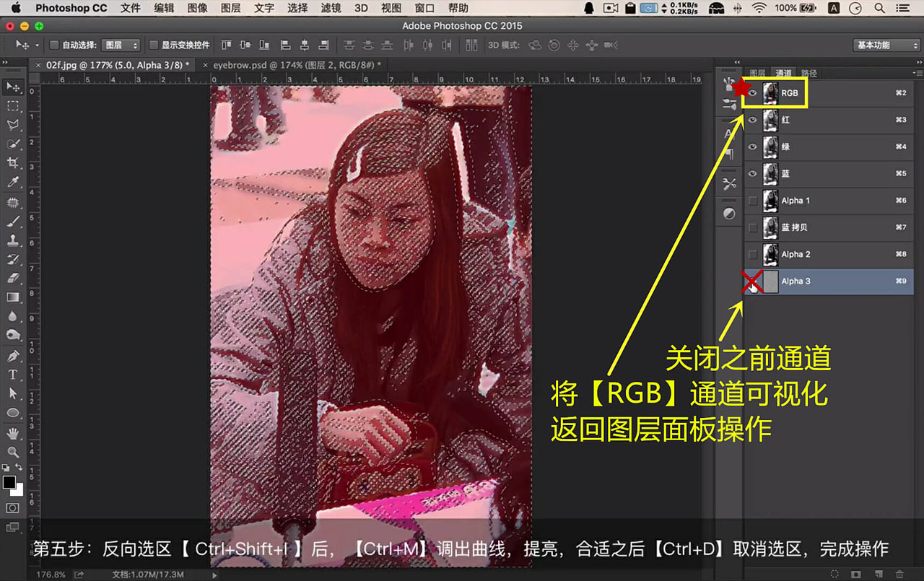Select the Zoom tool

pos(13,452)
